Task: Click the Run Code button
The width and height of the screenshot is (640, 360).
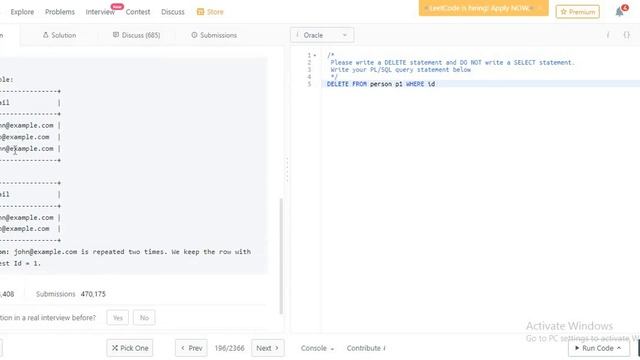Action: [x=598, y=348]
